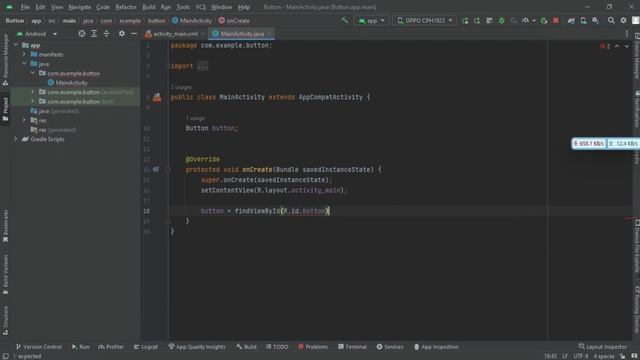Open SDK Manager icon in toolbar

596,20
